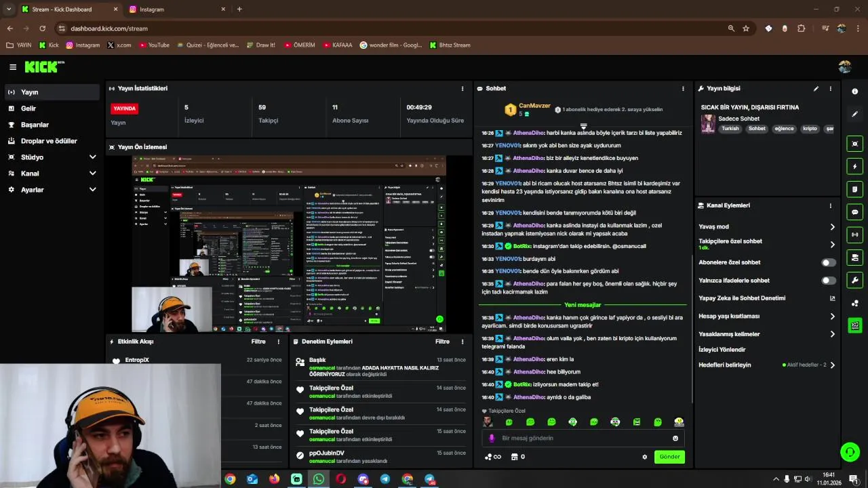
Task: Open Yavaş mod options chevron
Action: point(832,227)
